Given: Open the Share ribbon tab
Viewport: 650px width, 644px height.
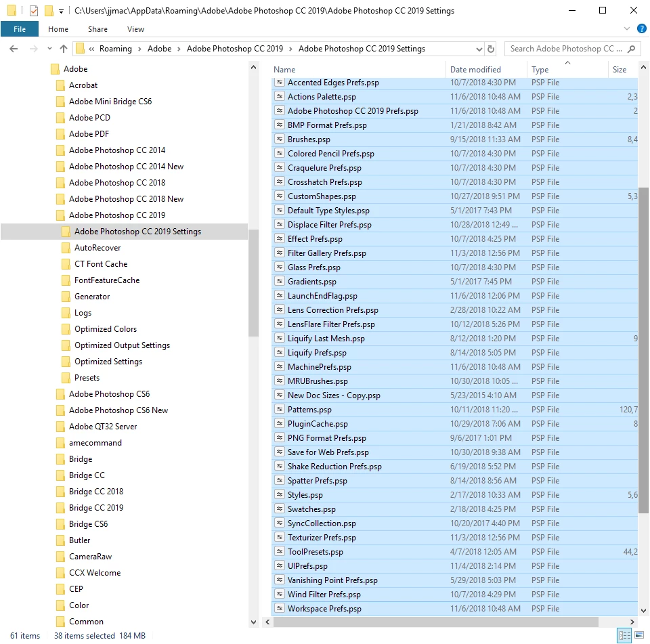Looking at the screenshot, I should pos(97,29).
